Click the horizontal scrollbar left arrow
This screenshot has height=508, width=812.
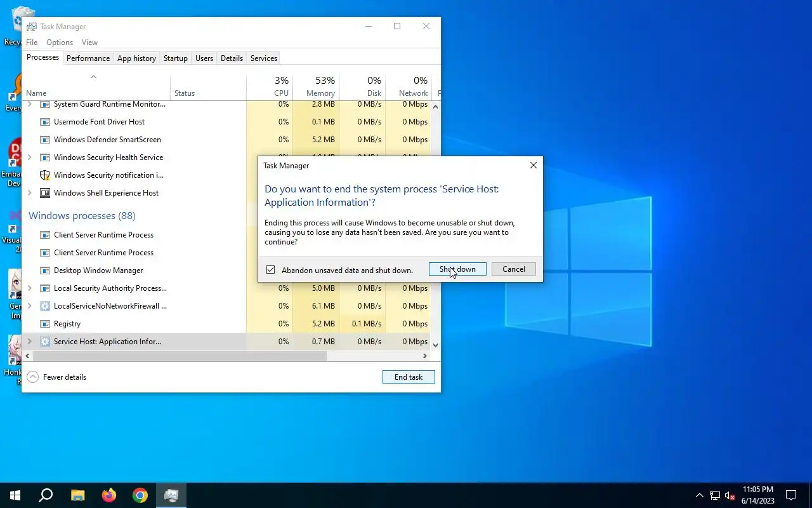27,356
